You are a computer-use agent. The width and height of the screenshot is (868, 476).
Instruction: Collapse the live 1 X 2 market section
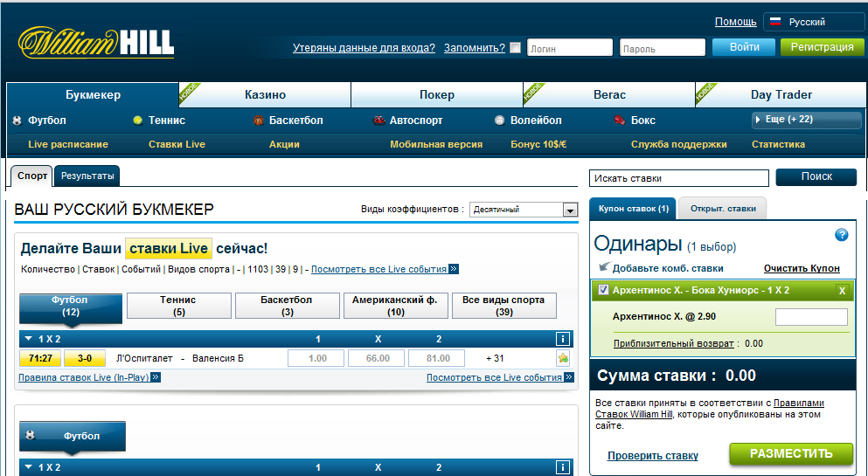(x=29, y=339)
